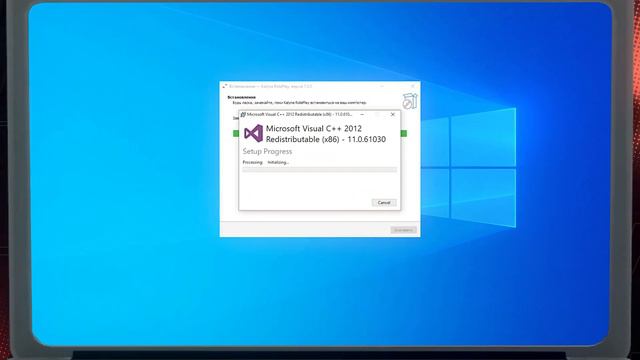Click the Visual C++ setup progress bar
This screenshot has width=640, height=360.
tap(319, 170)
